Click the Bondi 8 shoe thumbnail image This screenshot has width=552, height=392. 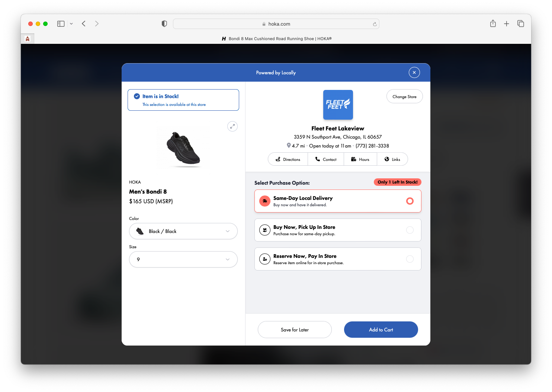[183, 148]
